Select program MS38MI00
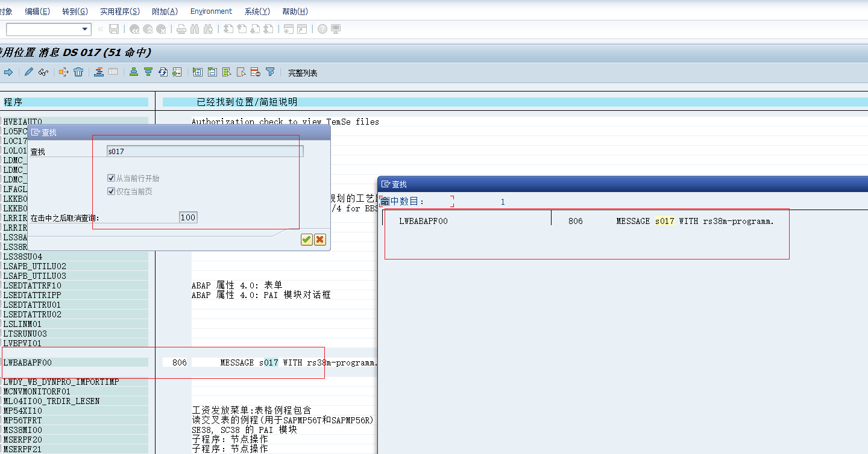 click(22, 430)
